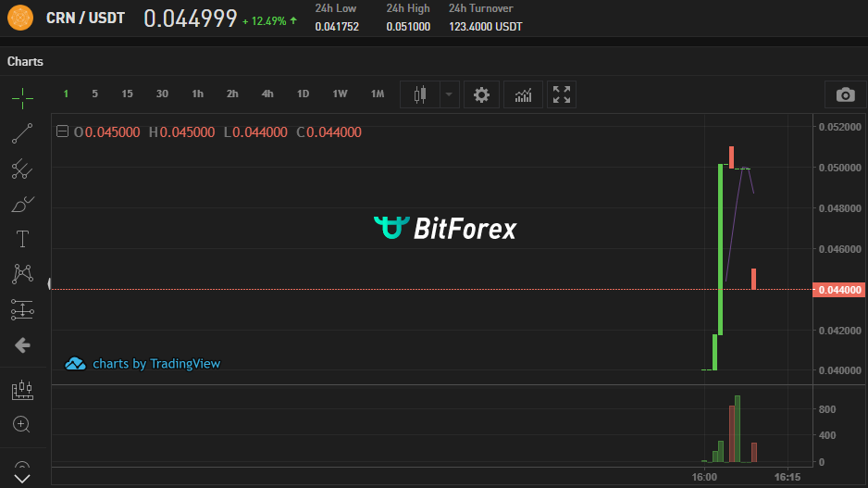This screenshot has height=488, width=868.
Task: Click the 800 volume axis label
Action: (827, 409)
